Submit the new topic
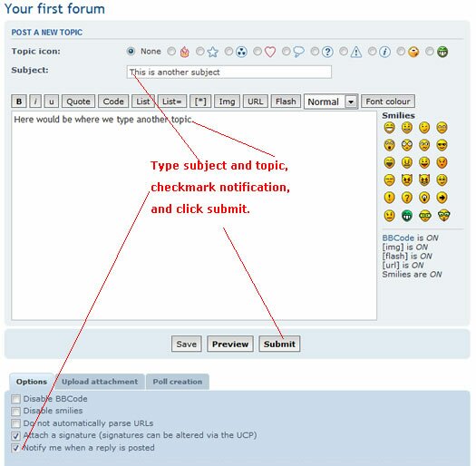Image resolution: width=476 pixels, height=466 pixels. click(279, 344)
